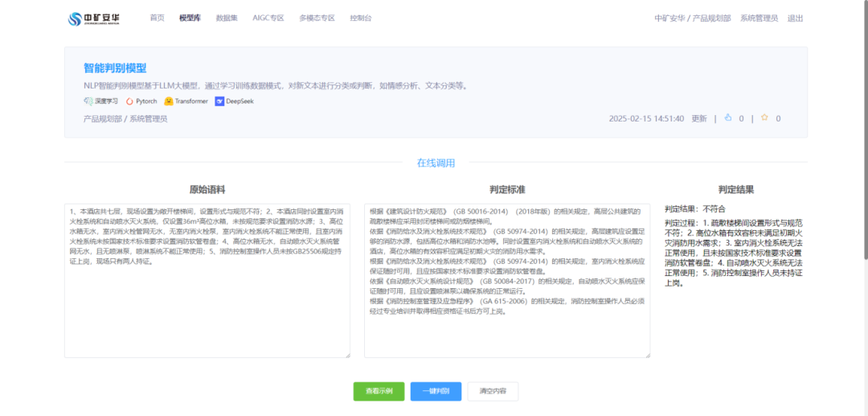Open the AIGC专区 section
Image resolution: width=868 pixels, height=416 pixels.
[x=268, y=18]
